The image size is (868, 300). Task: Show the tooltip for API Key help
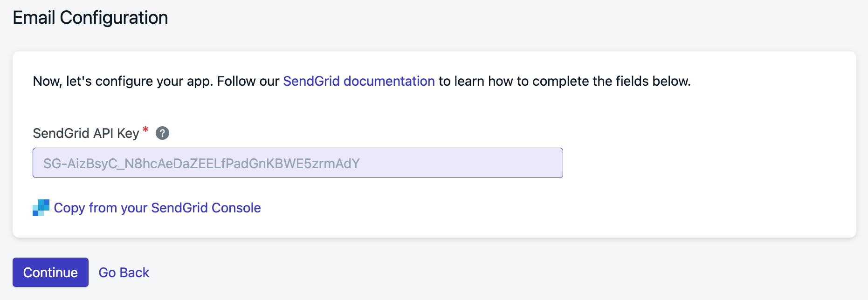tap(162, 133)
